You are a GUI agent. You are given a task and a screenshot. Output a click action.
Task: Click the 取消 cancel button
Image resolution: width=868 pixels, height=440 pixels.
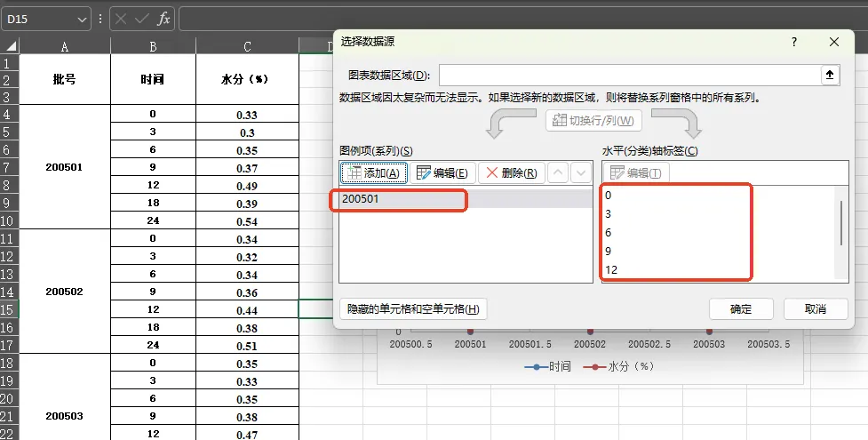pos(816,308)
